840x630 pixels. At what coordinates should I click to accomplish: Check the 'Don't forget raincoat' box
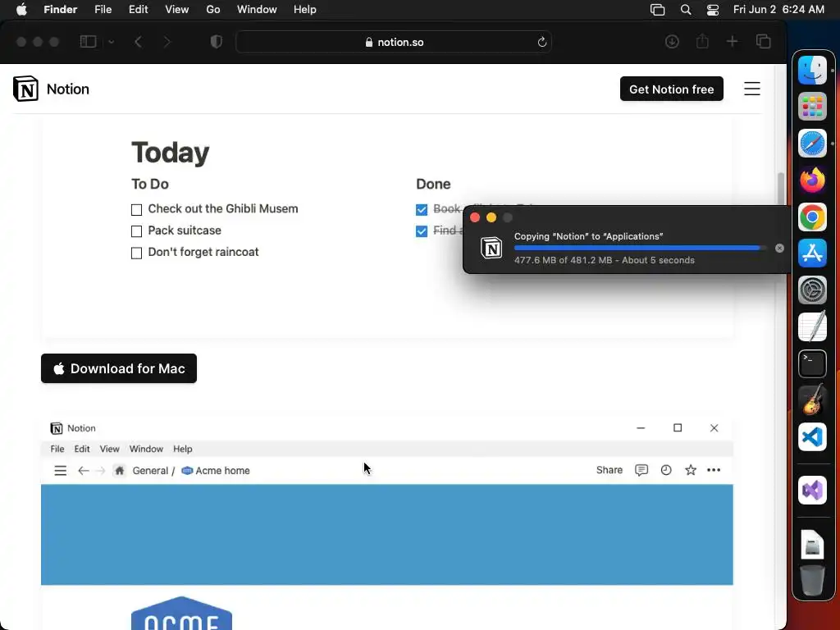[x=137, y=253]
